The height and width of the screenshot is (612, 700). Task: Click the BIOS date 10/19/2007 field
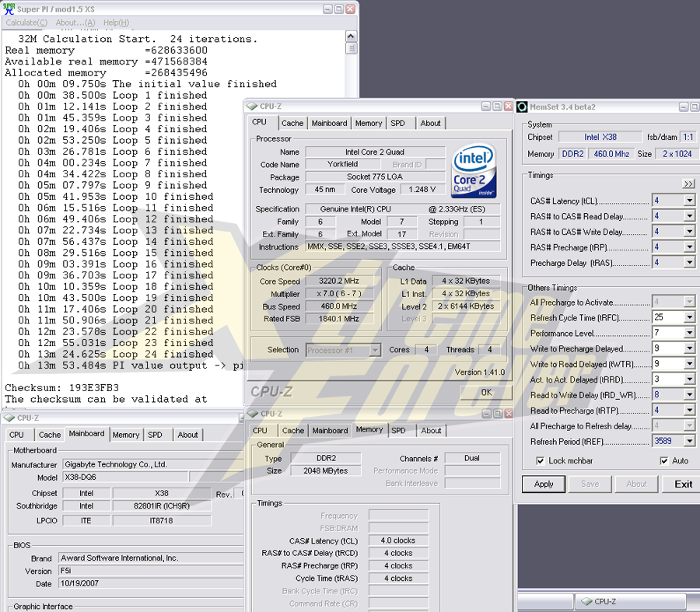tap(152, 583)
